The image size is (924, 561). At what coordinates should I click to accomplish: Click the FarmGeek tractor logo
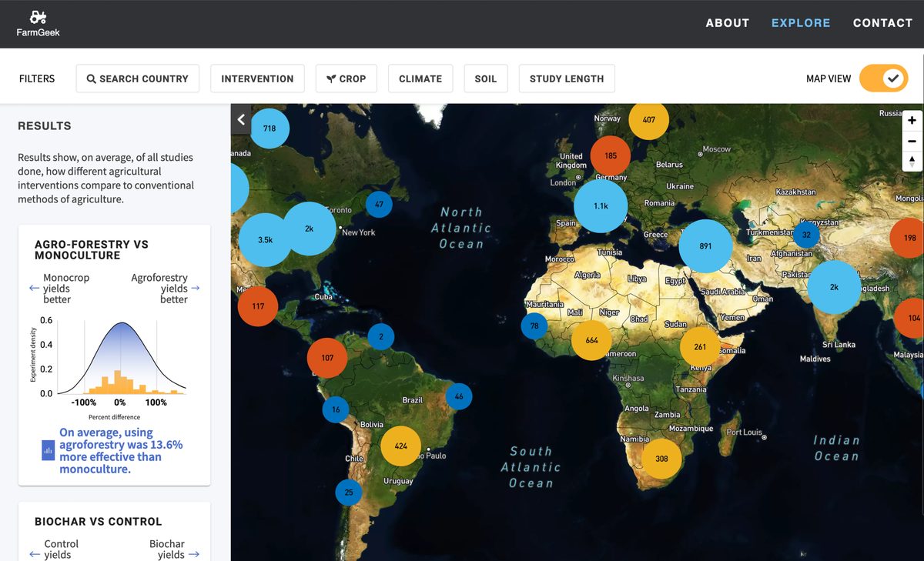coord(38,17)
